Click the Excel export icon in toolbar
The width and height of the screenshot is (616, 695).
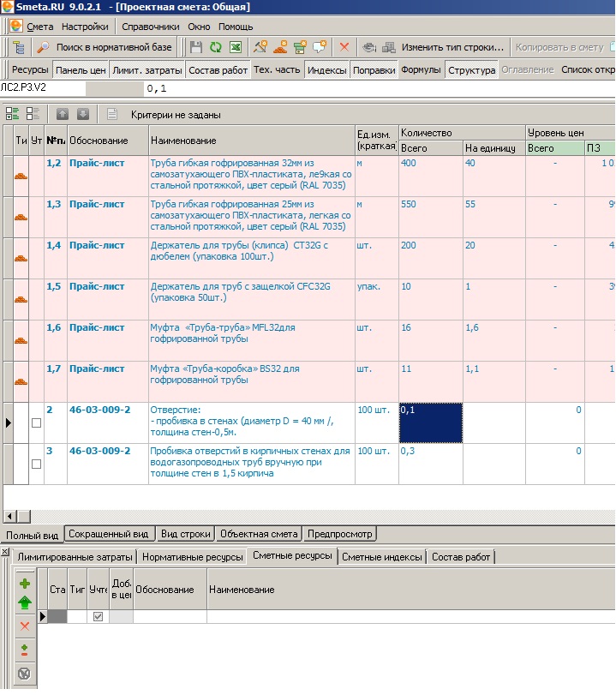click(235, 47)
